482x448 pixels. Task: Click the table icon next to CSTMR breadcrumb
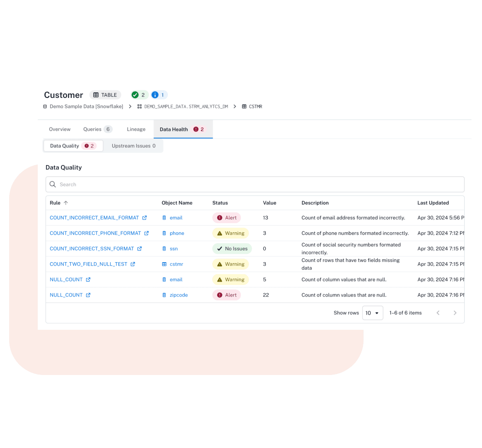coord(244,106)
